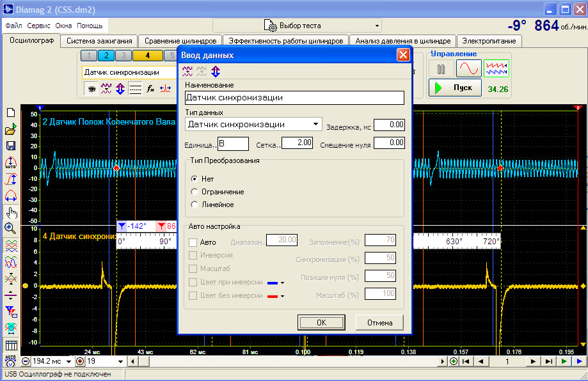Viewport: 588px width, 381px height.
Task: Click the minus zoom-out icon next to 194.2 мс
Action: pos(26,362)
